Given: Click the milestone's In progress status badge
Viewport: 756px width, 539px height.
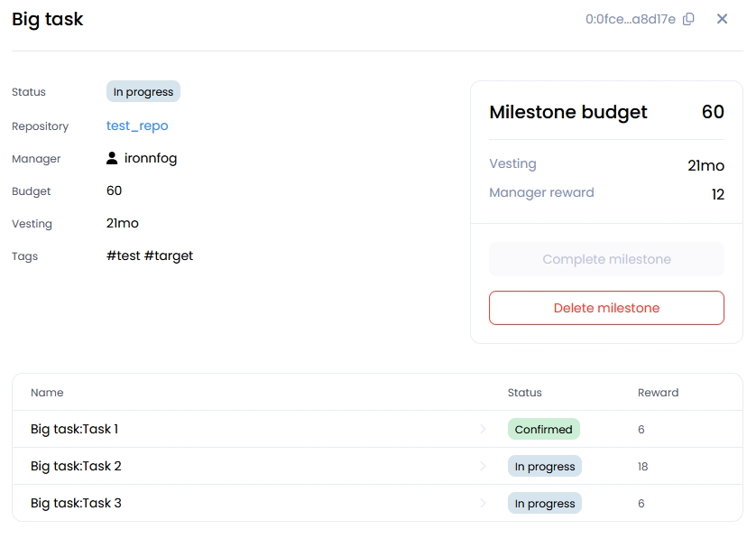Looking at the screenshot, I should coord(143,92).
